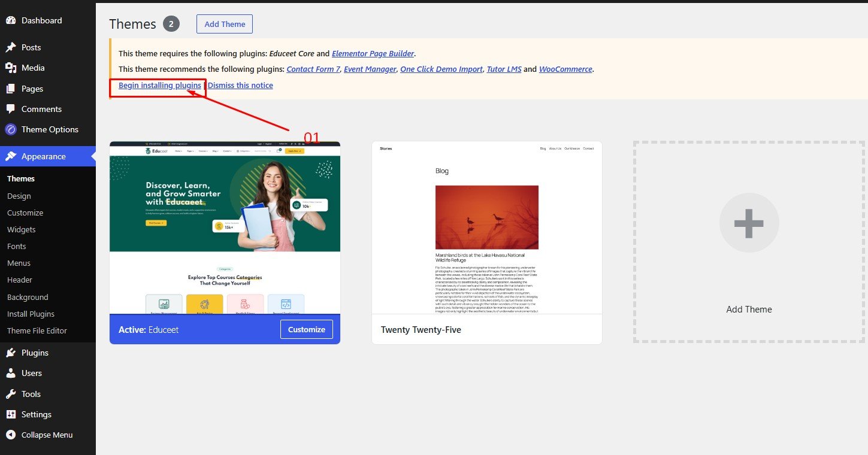Screen dimensions: 868x455
Task: Click the Add Theme label in the dashed placeholder card
Action: [749, 310]
